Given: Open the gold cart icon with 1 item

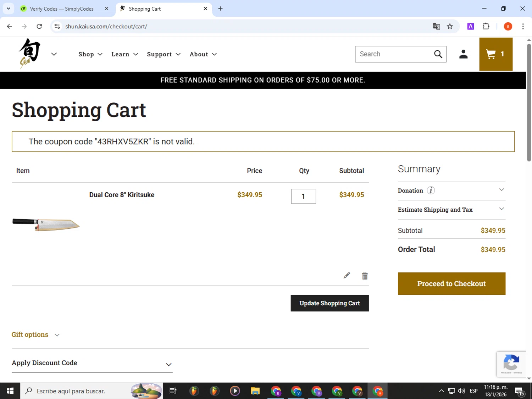Looking at the screenshot, I should pos(495,54).
